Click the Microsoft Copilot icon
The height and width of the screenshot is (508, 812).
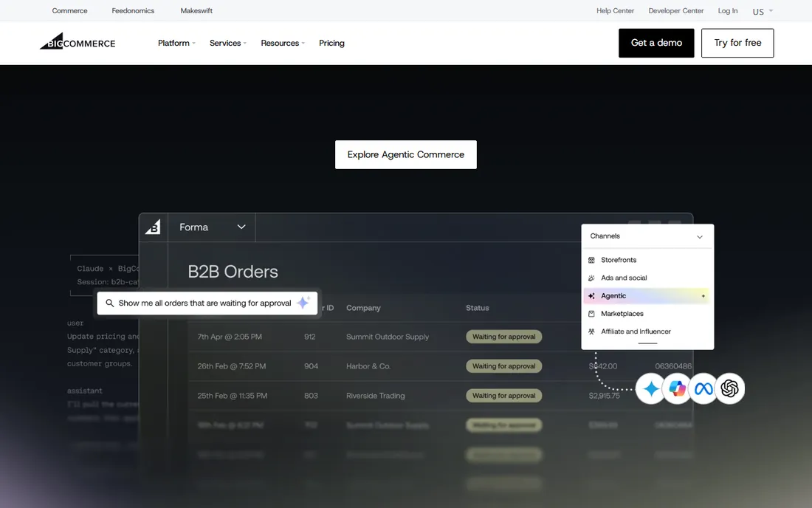(678, 388)
